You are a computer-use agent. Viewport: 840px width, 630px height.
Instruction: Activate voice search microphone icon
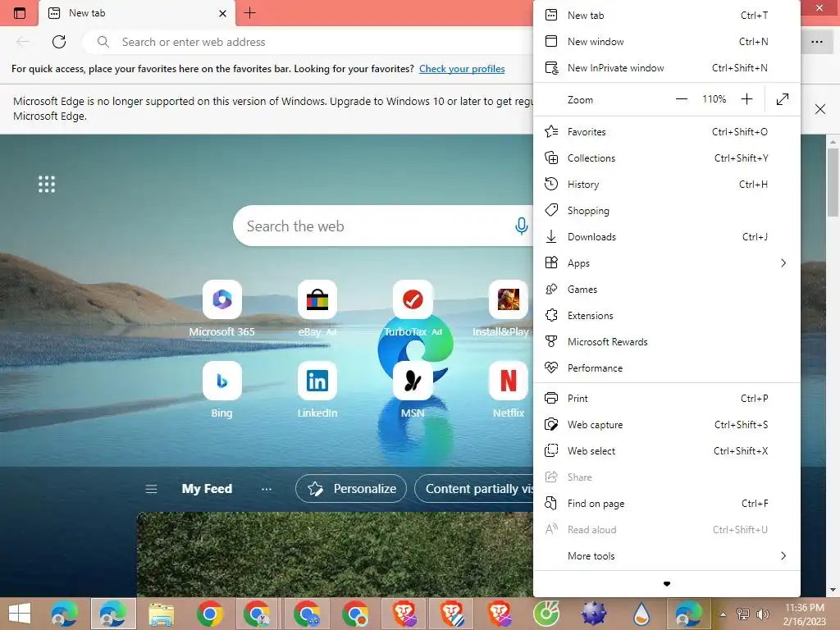(521, 226)
